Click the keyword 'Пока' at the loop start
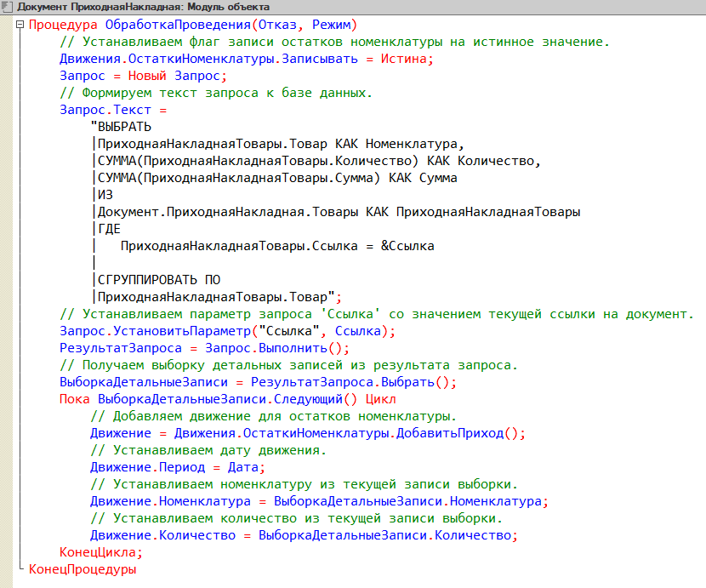 point(75,399)
